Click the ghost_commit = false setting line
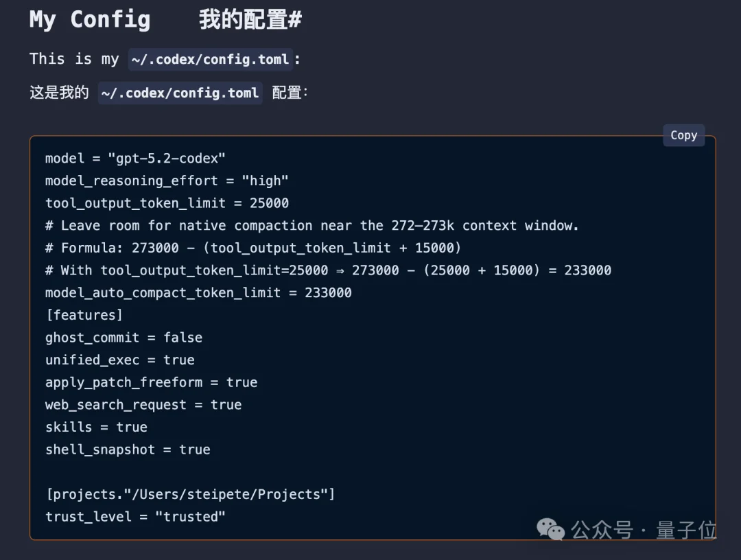Image resolution: width=741 pixels, height=560 pixels. coord(123,337)
